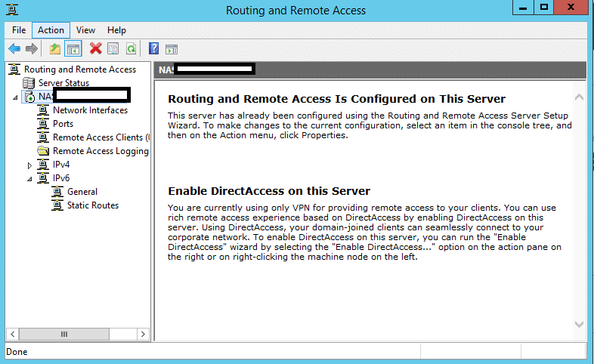Click the Ports node icon
This screenshot has height=364, width=594.
coord(43,124)
